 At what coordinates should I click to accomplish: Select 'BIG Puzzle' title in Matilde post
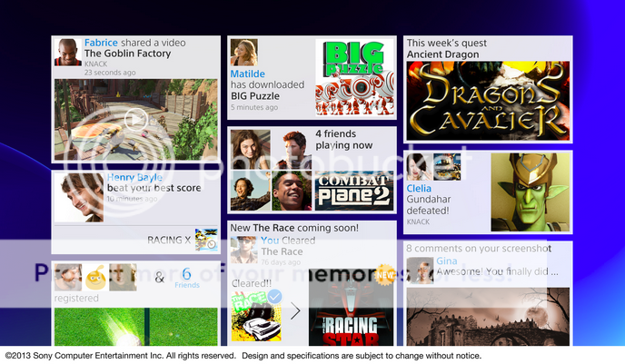pos(255,96)
